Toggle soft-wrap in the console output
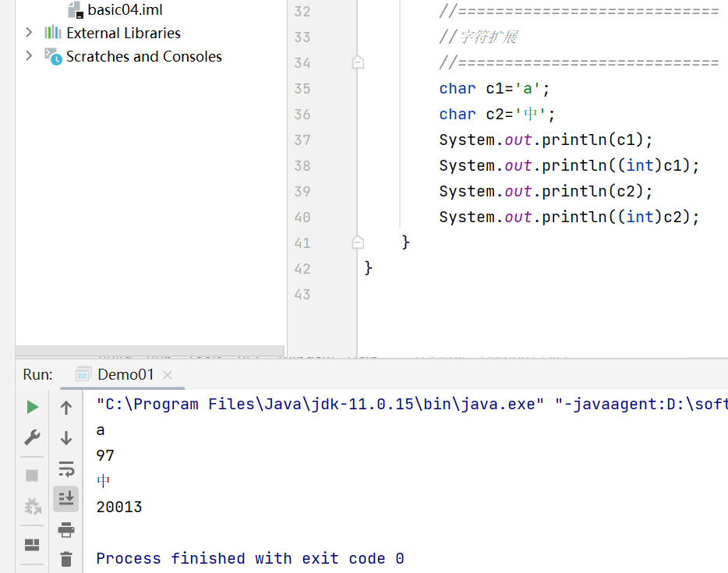The image size is (728, 573). tap(66, 469)
